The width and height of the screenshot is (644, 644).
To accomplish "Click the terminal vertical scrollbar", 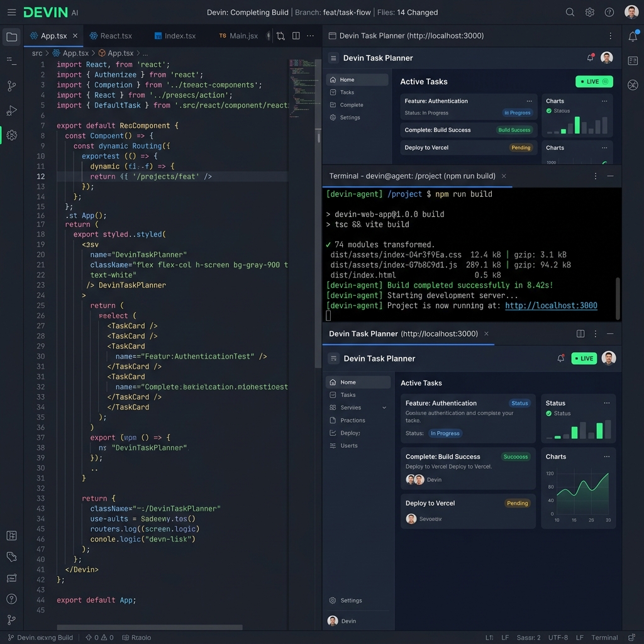I will click(x=618, y=298).
